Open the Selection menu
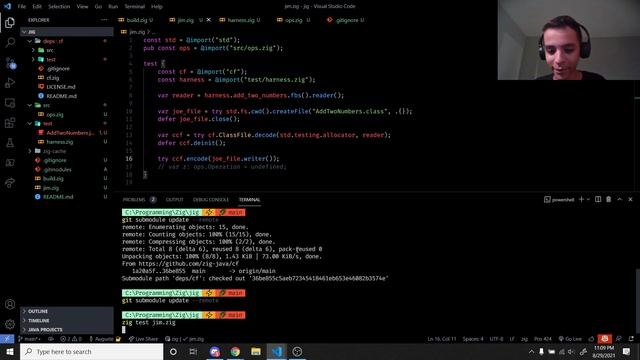 click(x=59, y=6)
